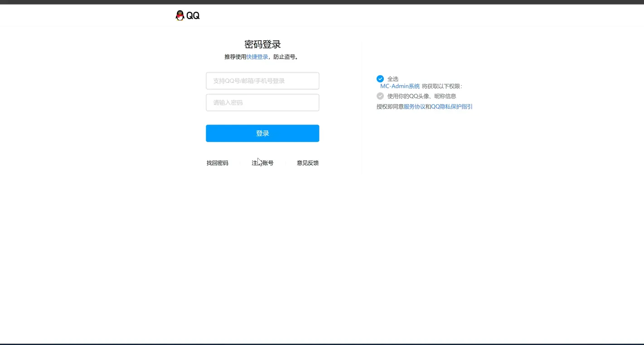Click the 使用你的QQ头像、昵称信息 label text

(421, 96)
